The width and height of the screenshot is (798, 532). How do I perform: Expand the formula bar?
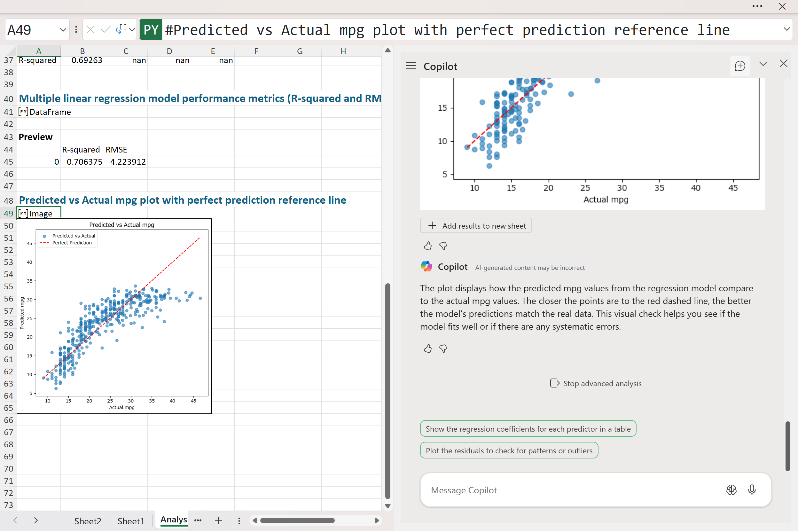tap(786, 29)
